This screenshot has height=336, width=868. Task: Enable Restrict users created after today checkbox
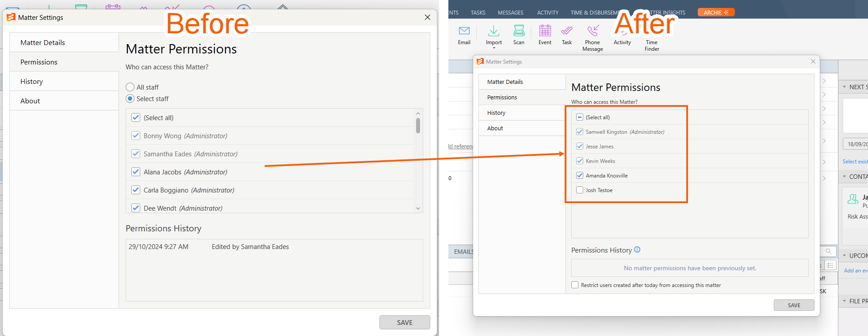pos(575,285)
